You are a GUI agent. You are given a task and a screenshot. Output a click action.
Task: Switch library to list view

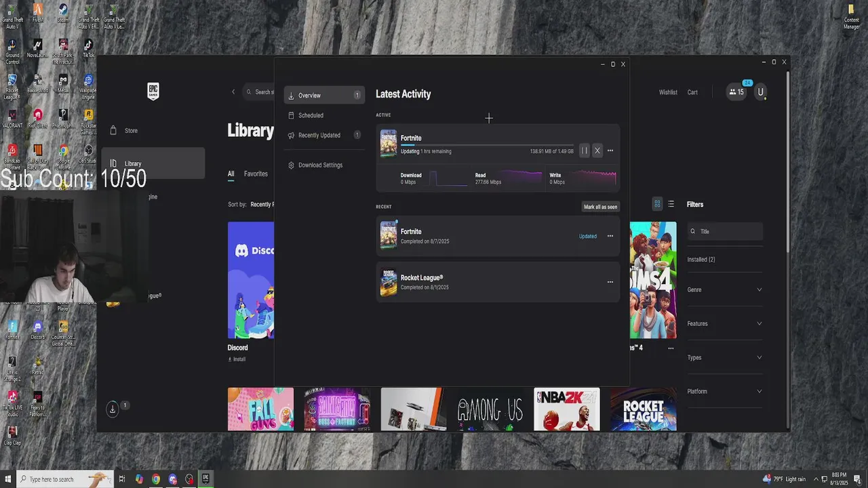(x=671, y=204)
